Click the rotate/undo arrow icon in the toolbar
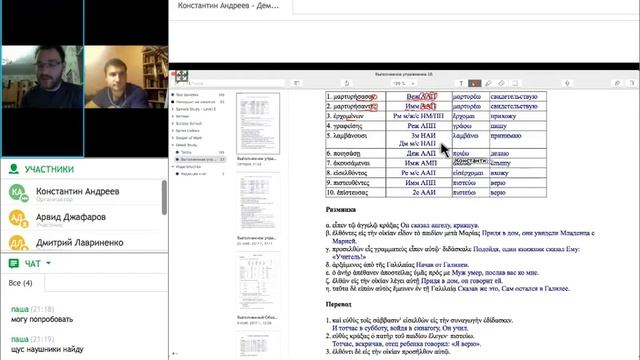 coord(347,83)
